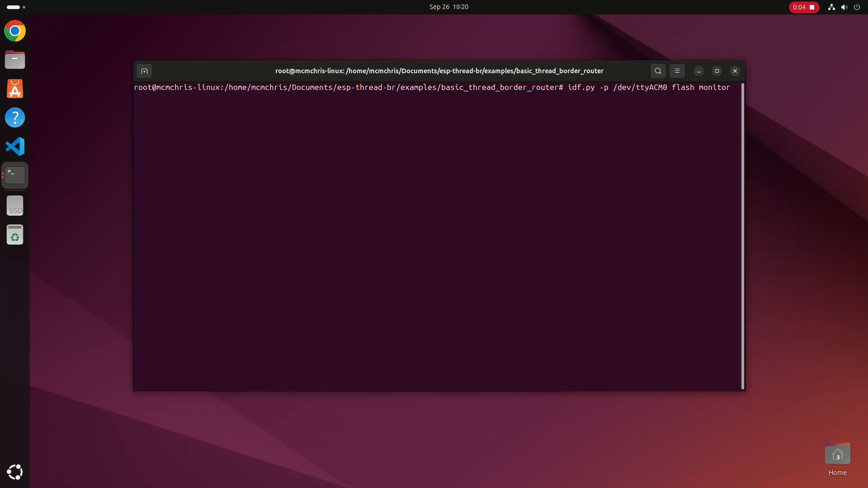The image size is (868, 488).
Task: Open Ubuntu App Center
Action: point(15,89)
